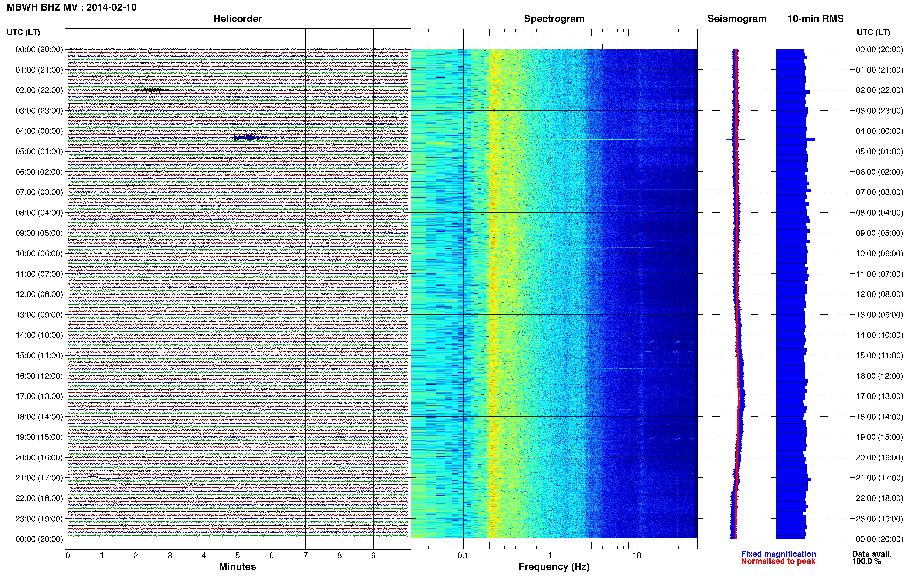Click the '5' tick on the Minutes axis
Image resolution: width=924 pixels, height=578 pixels.
click(x=238, y=556)
